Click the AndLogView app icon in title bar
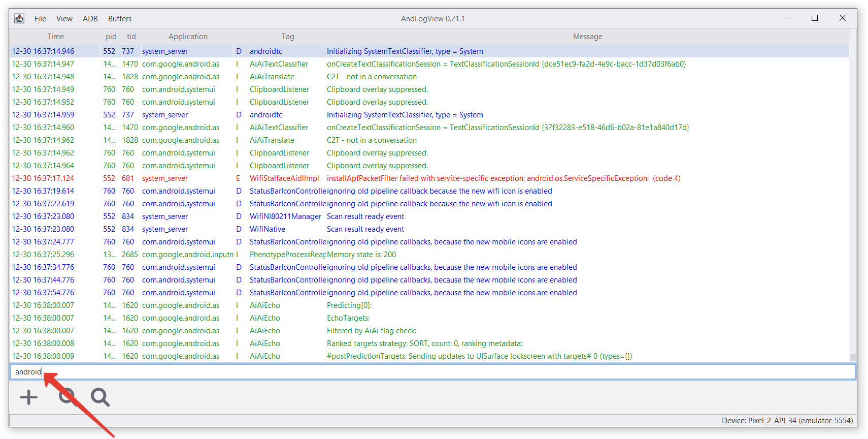868x439 pixels. click(19, 18)
